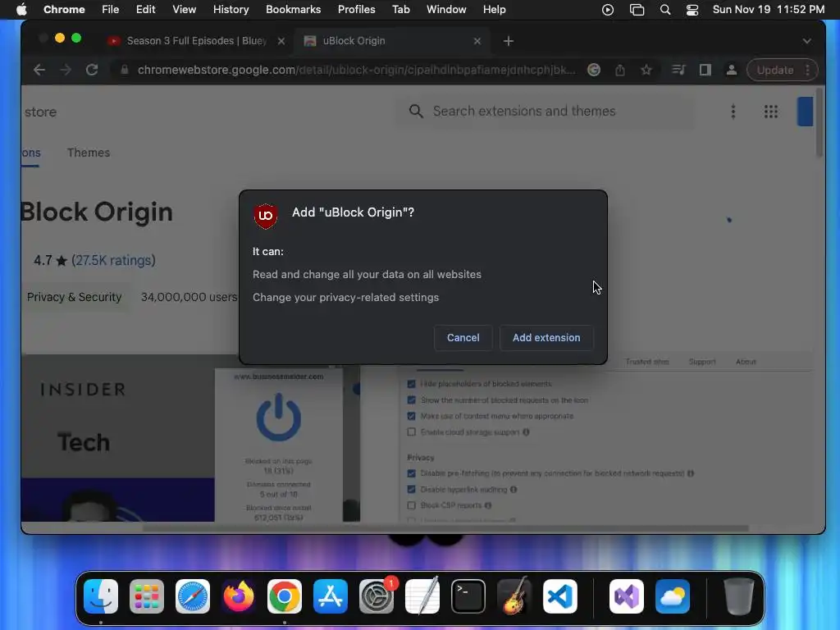This screenshot has height=630, width=840.
Task: Go back with the browser back arrow
Action: coord(39,70)
